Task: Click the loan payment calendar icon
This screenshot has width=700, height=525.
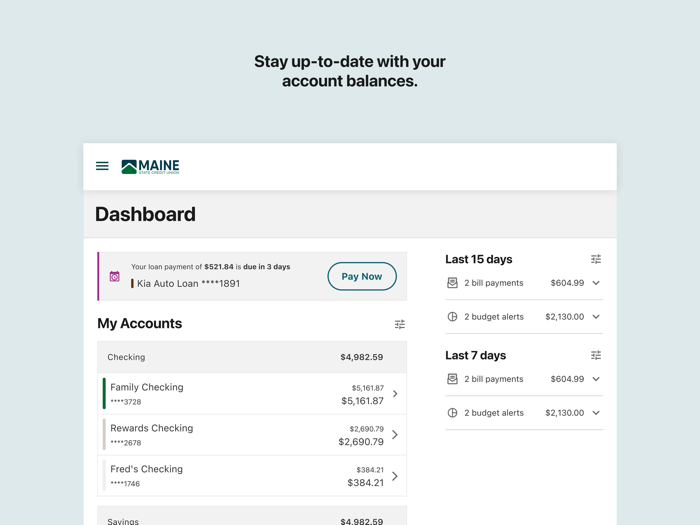Action: pos(115,277)
